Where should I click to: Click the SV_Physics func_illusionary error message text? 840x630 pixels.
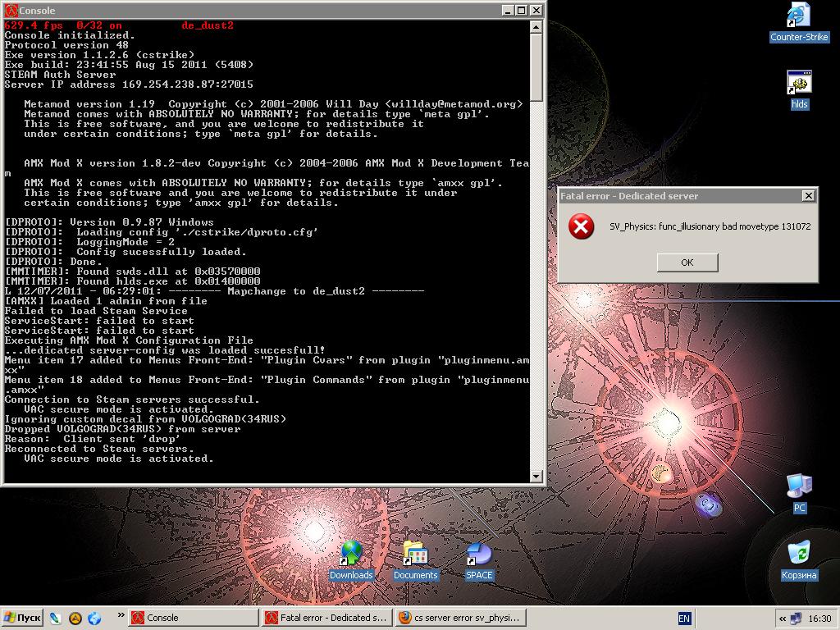[x=710, y=226]
